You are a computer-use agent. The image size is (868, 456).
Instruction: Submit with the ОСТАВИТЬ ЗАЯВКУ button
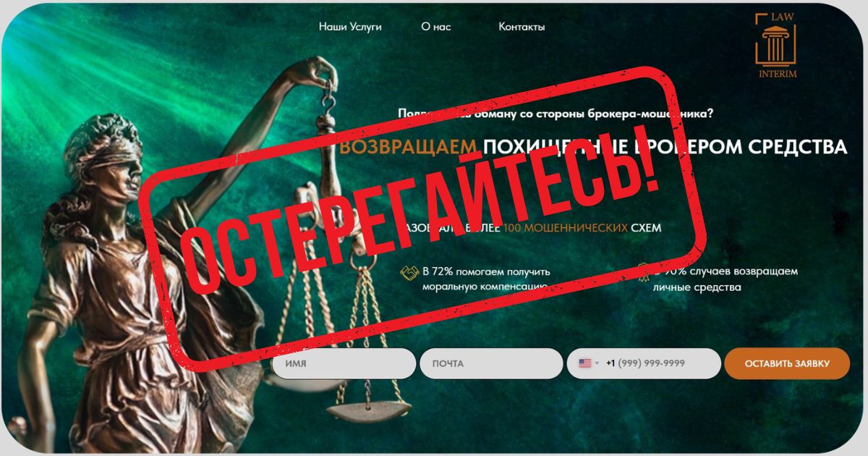[x=787, y=363]
